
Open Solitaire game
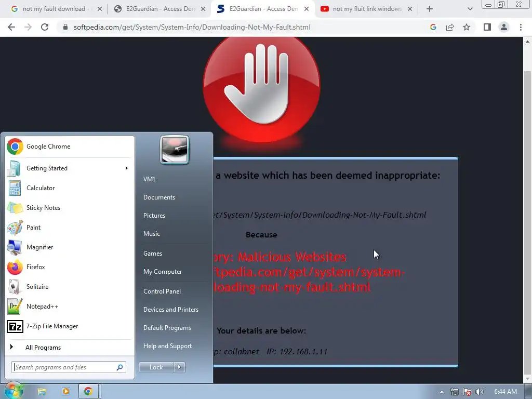click(x=70, y=287)
